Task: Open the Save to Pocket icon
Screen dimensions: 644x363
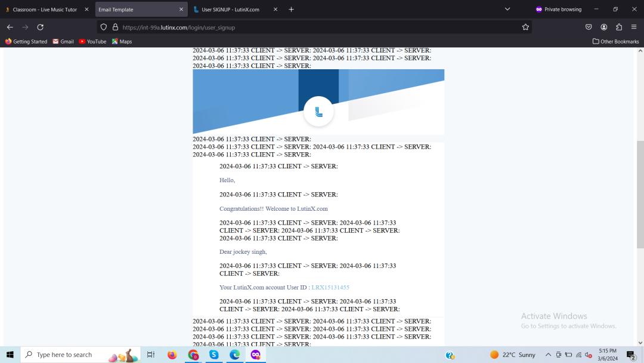Action: (589, 27)
